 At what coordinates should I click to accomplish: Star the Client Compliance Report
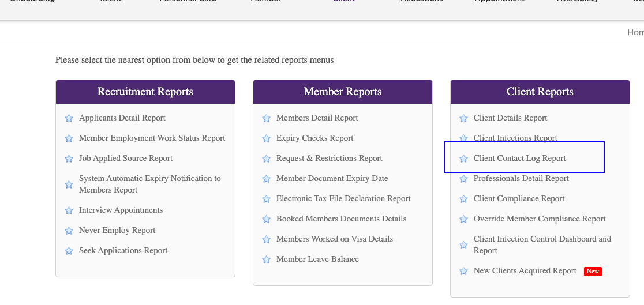click(x=464, y=199)
